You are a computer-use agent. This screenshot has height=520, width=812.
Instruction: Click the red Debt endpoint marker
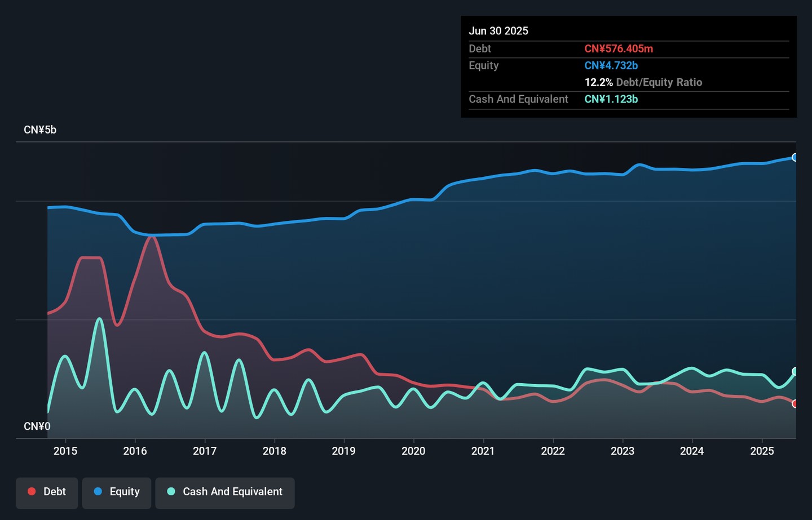(795, 403)
